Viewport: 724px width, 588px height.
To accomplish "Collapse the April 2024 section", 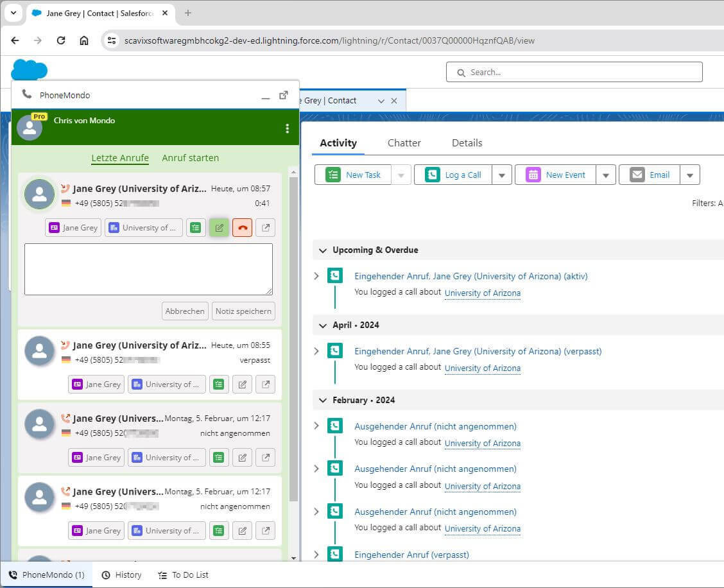I will [323, 325].
